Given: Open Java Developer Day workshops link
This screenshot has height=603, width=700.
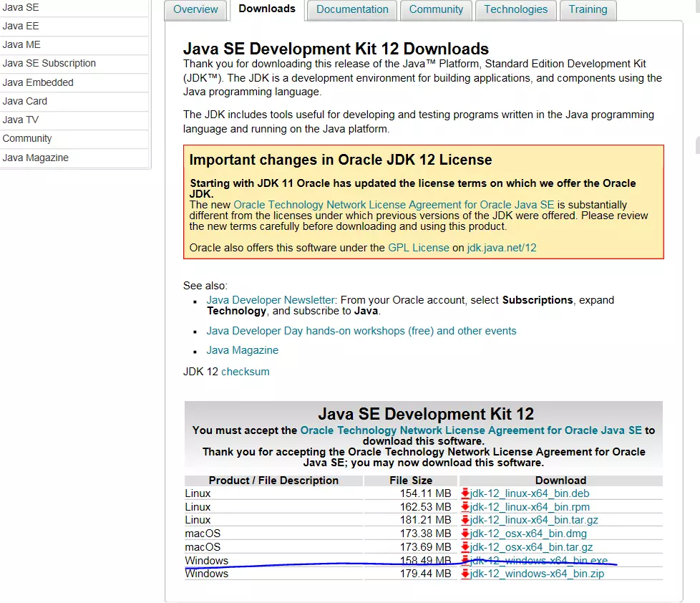Looking at the screenshot, I should click(361, 331).
